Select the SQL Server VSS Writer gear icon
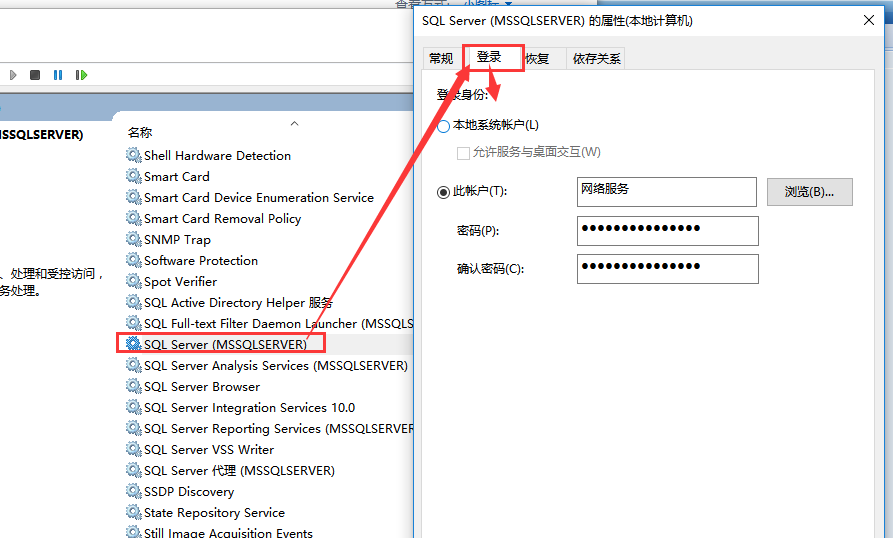The height and width of the screenshot is (538, 893). pos(134,449)
